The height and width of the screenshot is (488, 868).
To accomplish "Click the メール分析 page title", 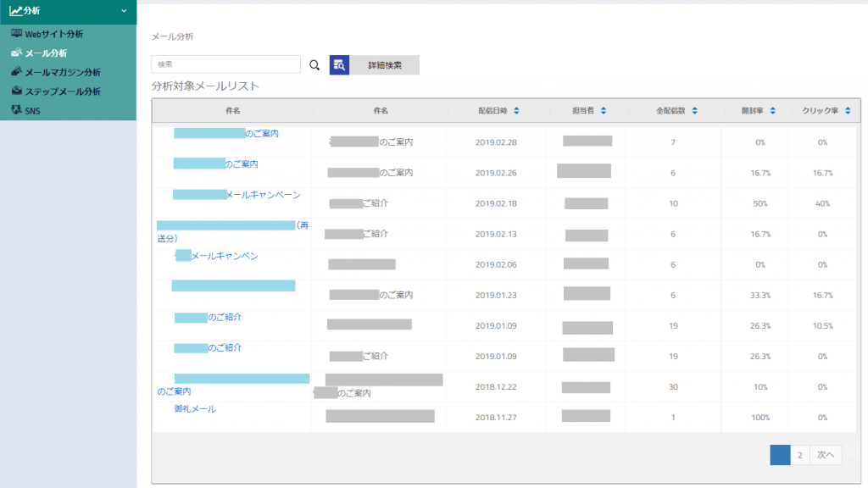I will coord(172,36).
